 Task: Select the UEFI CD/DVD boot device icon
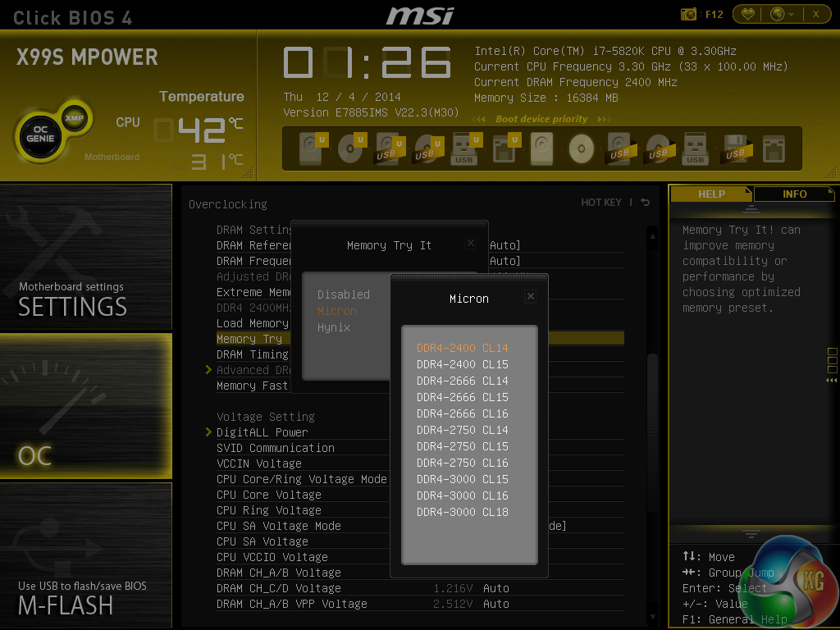click(351, 148)
